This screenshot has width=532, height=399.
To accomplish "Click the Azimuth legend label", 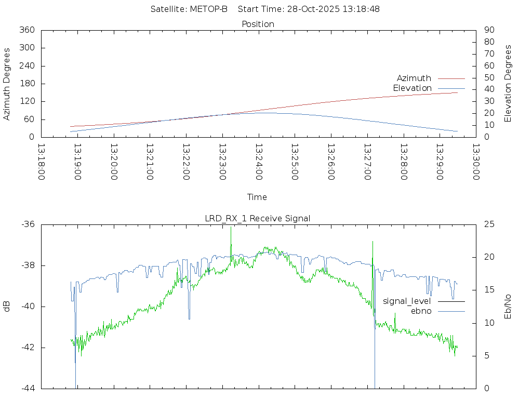I will pyautogui.click(x=414, y=78).
